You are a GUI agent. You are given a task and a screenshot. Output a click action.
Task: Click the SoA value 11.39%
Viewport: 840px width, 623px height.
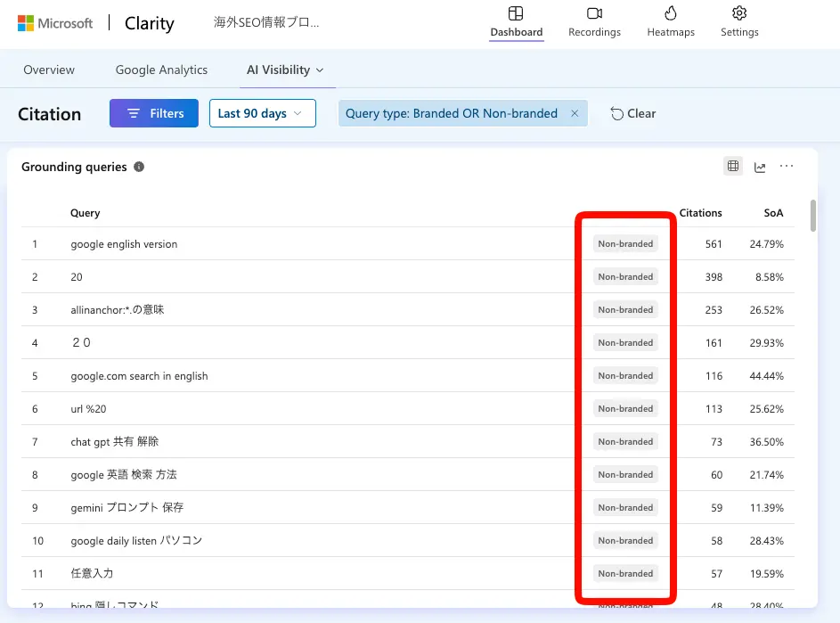pos(767,508)
